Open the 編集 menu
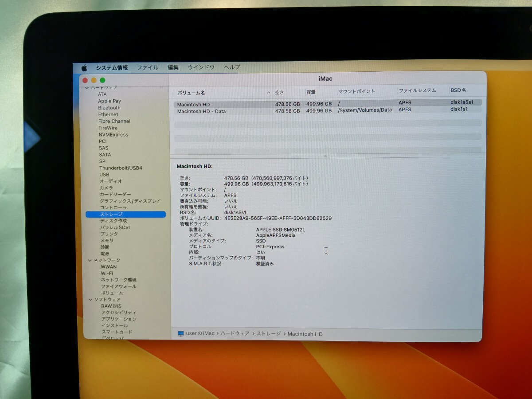The height and width of the screenshot is (399, 532). 173,67
